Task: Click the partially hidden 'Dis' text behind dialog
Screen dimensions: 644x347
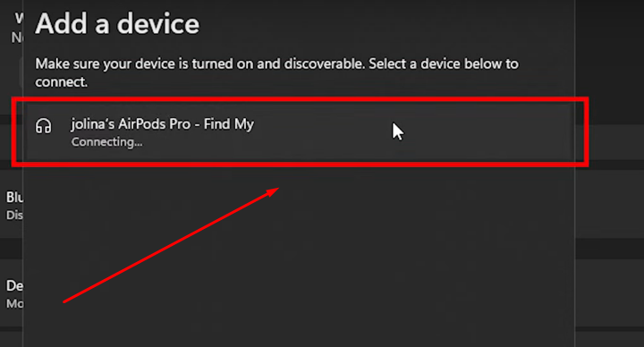Action: pos(14,216)
